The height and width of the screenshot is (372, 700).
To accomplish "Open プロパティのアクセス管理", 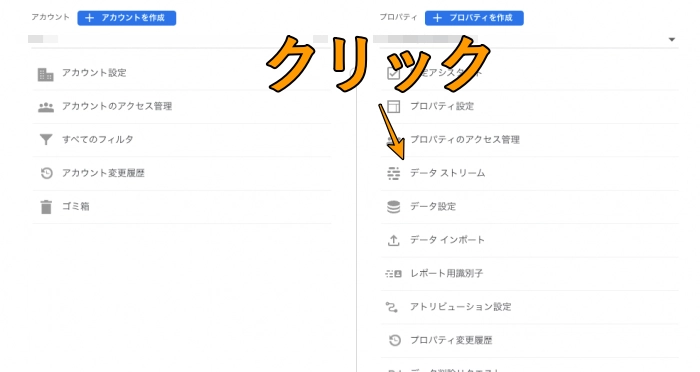I will [465, 140].
